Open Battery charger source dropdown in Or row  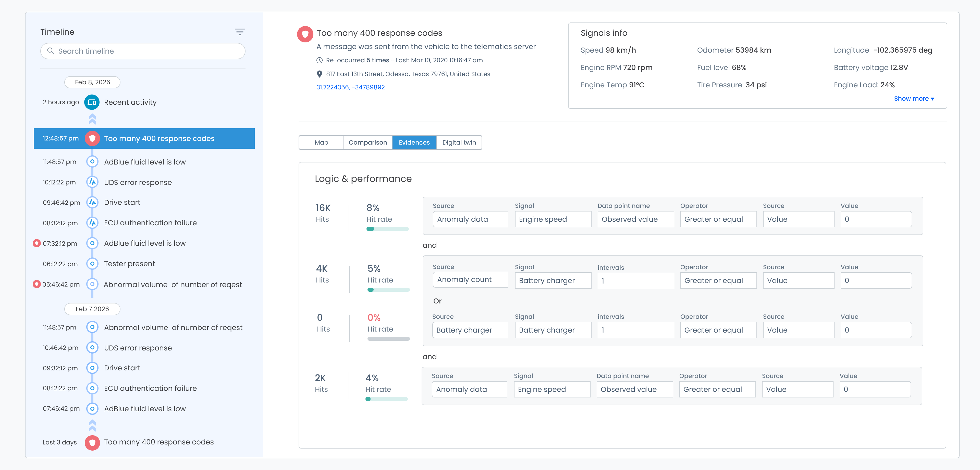click(x=470, y=330)
